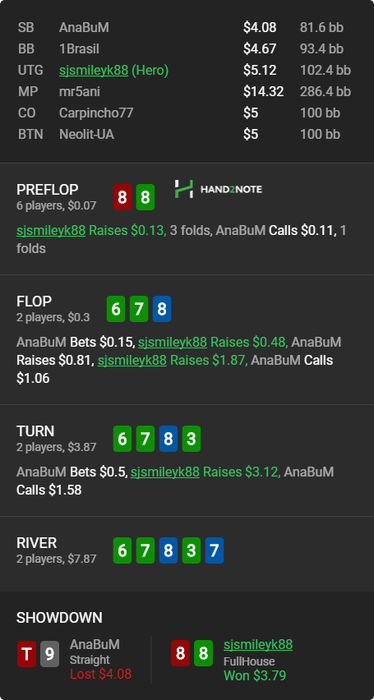Click the AnaBuM name in showdown
Screen dimensions: 374x700
[95, 644]
